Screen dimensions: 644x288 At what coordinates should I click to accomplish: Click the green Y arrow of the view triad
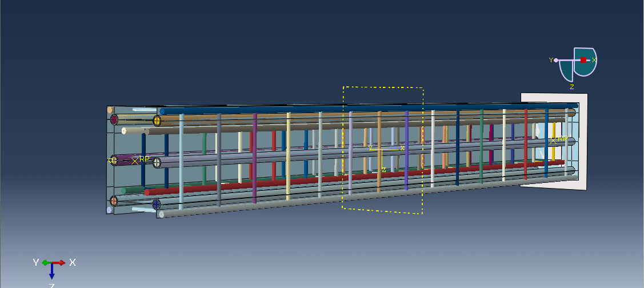tap(46, 262)
